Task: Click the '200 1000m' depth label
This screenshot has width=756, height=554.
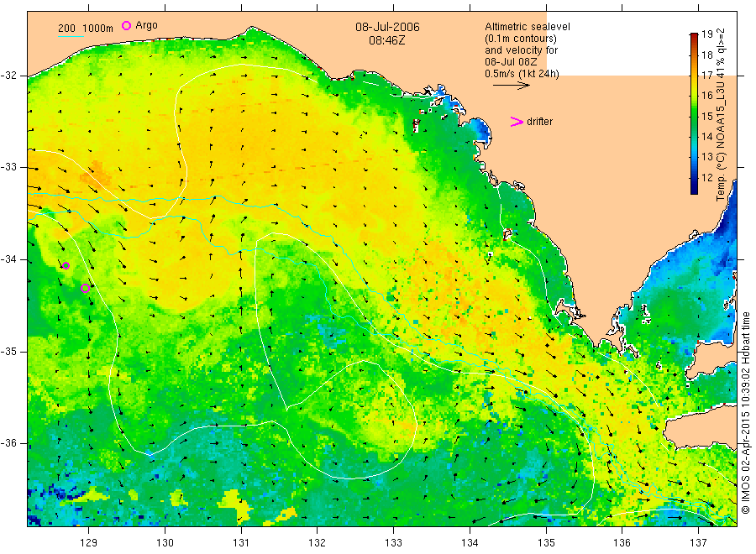Action: 86,29
